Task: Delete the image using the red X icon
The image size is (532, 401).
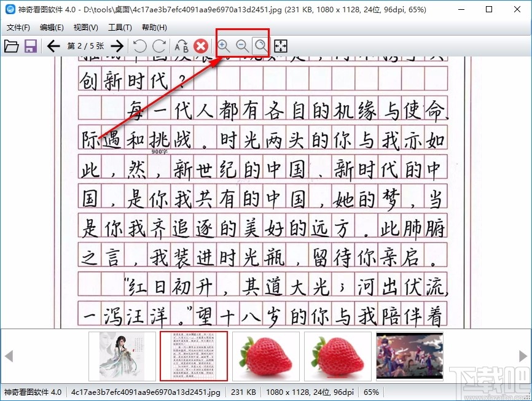Action: point(201,45)
